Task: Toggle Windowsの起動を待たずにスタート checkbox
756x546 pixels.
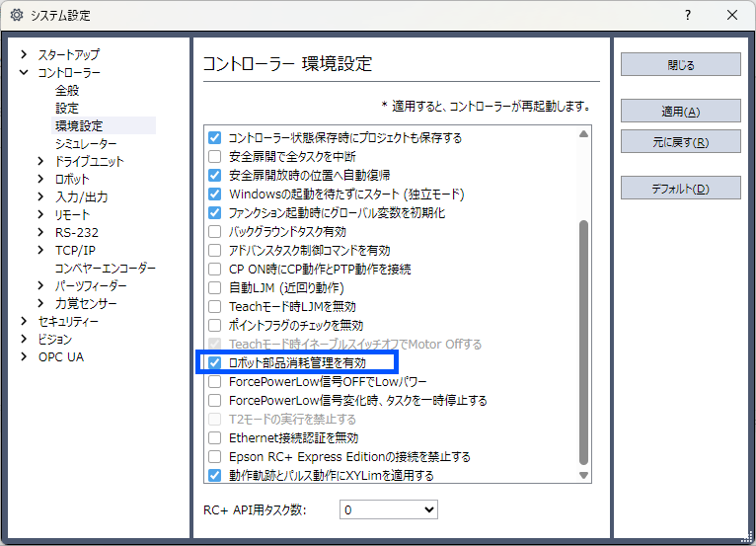Action: [x=214, y=194]
